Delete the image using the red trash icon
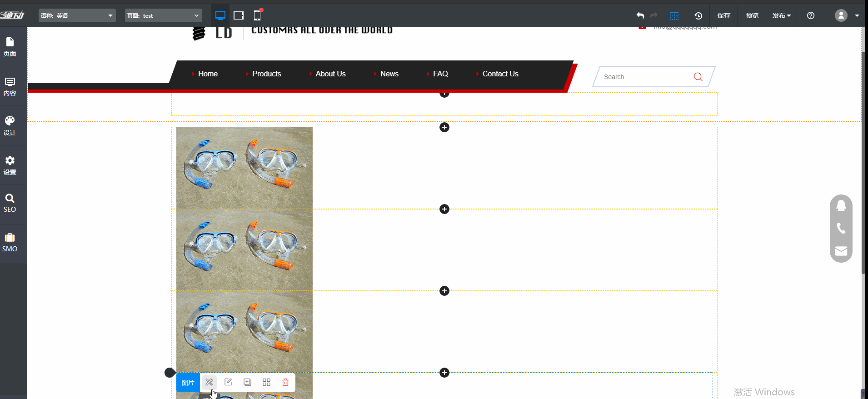The height and width of the screenshot is (399, 868). click(285, 382)
